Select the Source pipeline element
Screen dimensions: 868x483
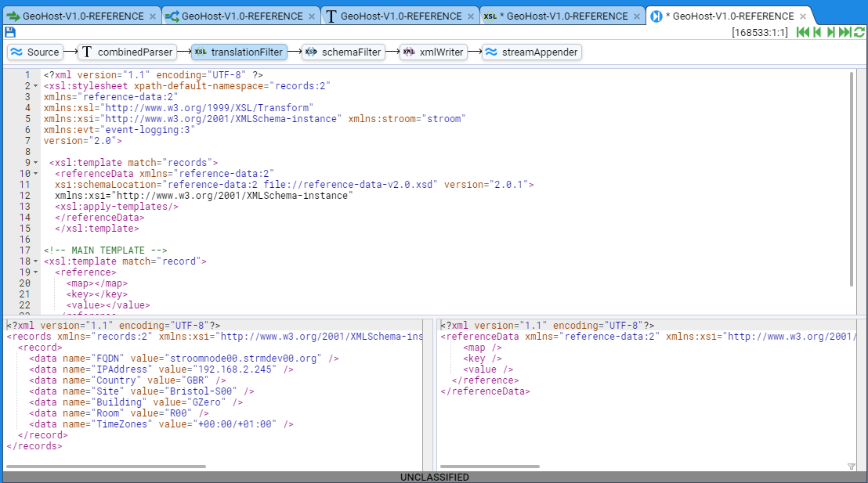pos(35,52)
